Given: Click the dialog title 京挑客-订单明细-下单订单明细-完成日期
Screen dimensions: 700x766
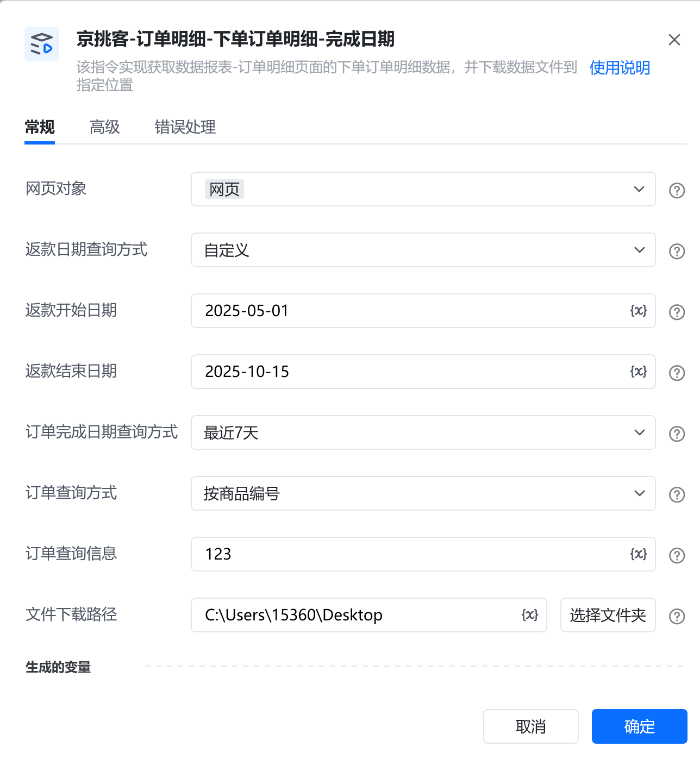Looking at the screenshot, I should tap(236, 39).
